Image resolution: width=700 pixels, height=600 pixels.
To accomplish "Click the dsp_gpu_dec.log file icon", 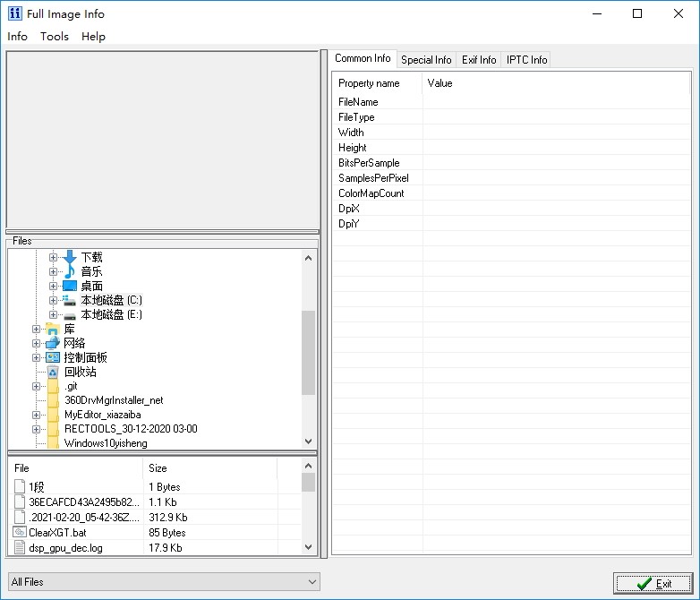I will [19, 547].
